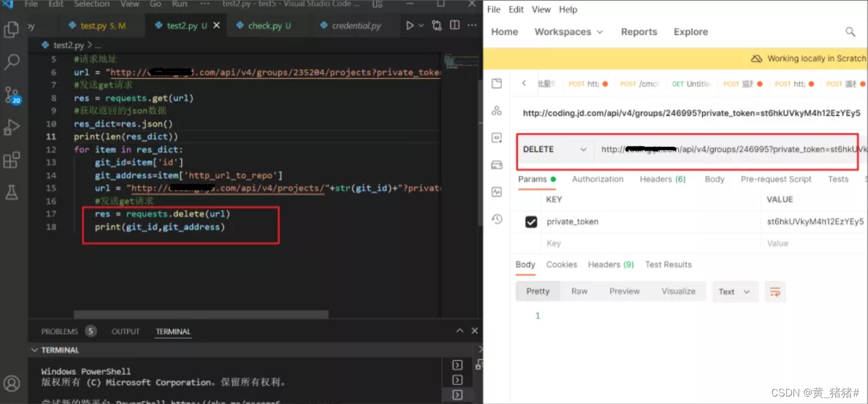Open the VS Code File menu
The height and width of the screenshot is (404, 868).
31,4
